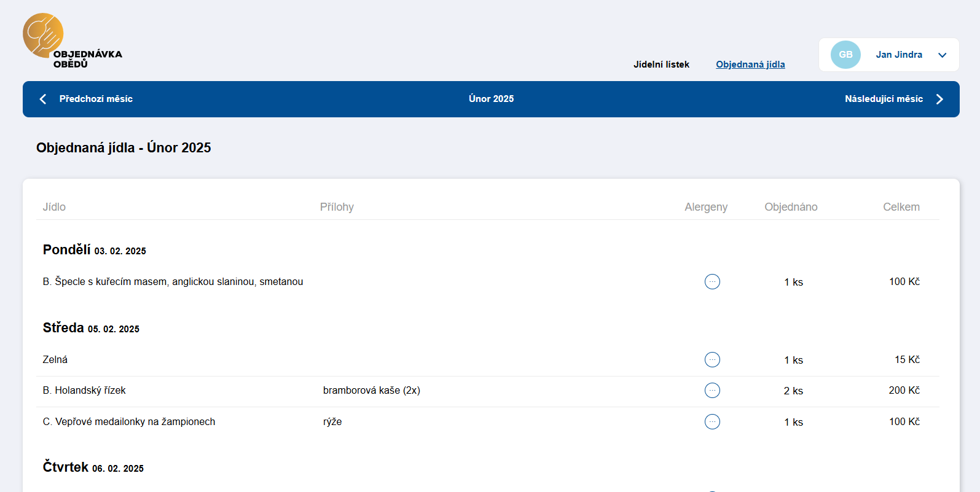Click the Alergeny column header

pyautogui.click(x=706, y=207)
